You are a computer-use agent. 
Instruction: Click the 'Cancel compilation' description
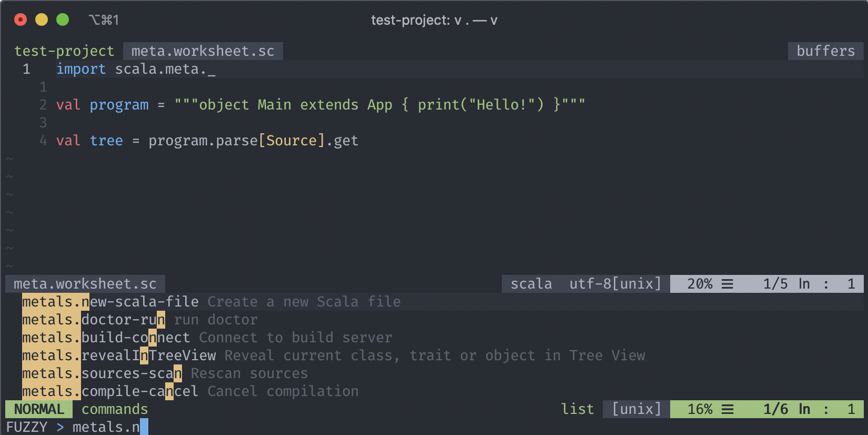click(x=283, y=391)
